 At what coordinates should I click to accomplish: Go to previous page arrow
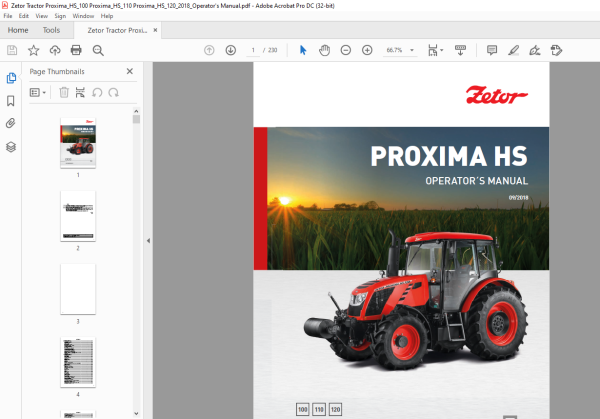pos(209,50)
